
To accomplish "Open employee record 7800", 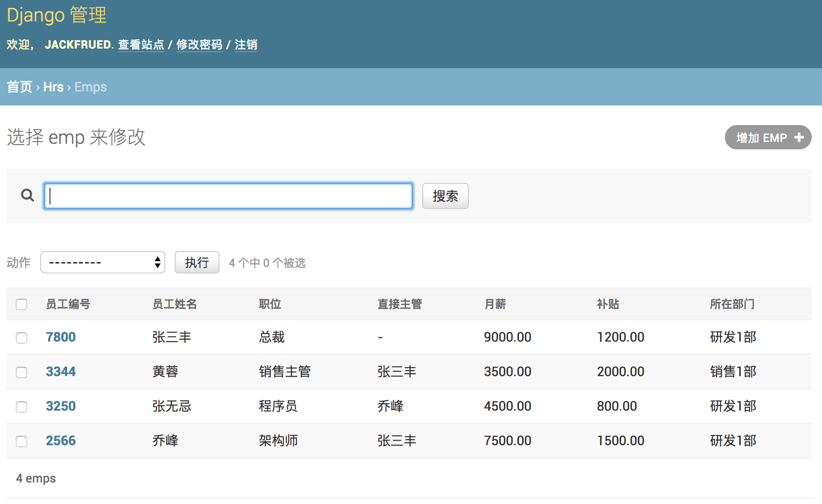I will click(x=61, y=337).
